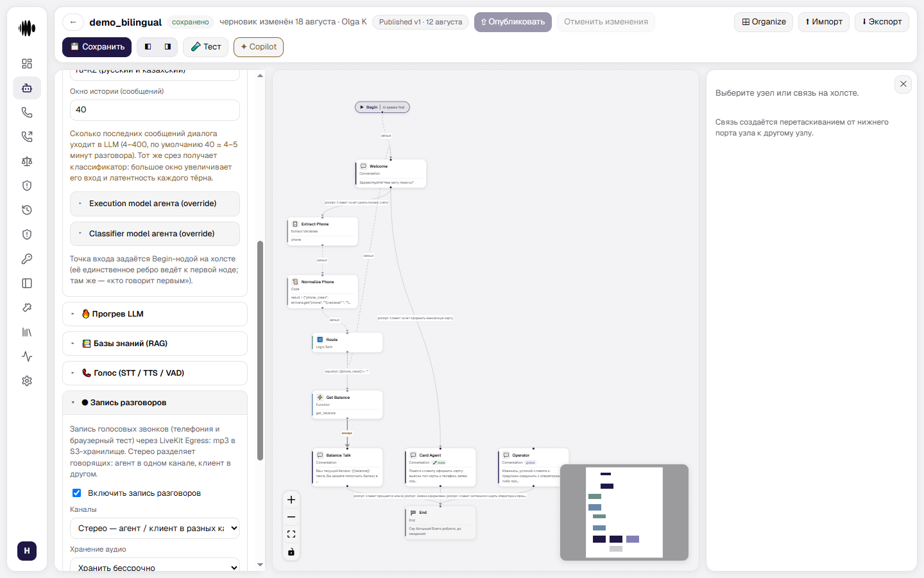Fit the canvas view to screen
Viewport: 924px width, 578px height.
point(291,534)
